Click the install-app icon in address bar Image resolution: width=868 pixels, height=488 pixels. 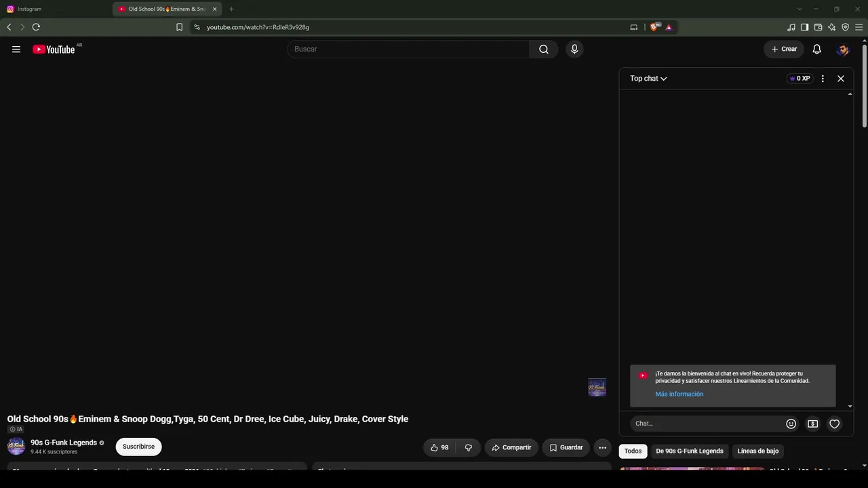[633, 27]
